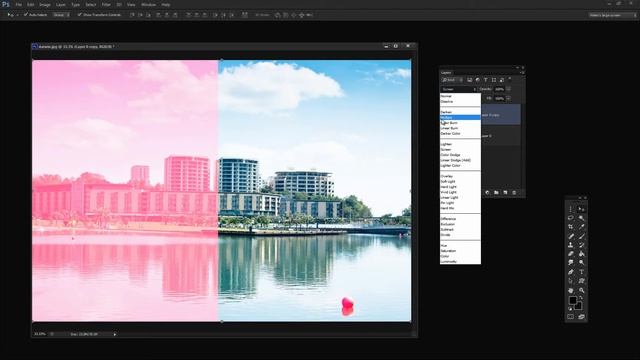Select the Eyedropper tool
640x360 pixels.
tap(582, 227)
